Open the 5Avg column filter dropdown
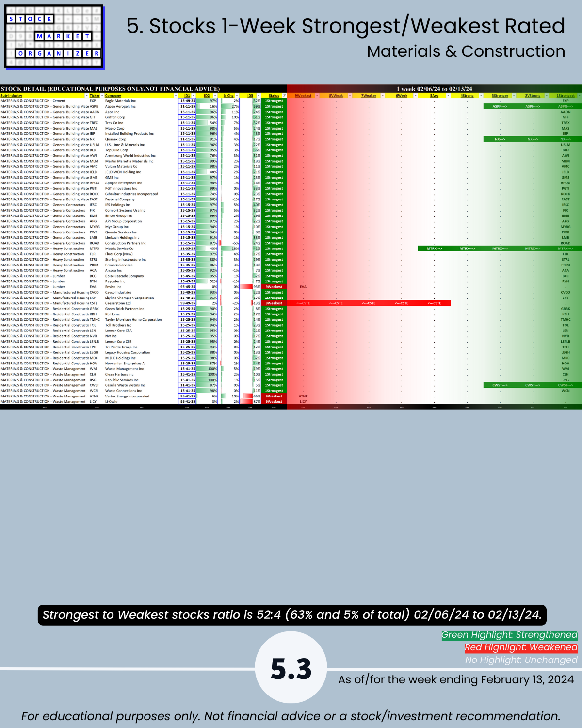 [x=448, y=96]
